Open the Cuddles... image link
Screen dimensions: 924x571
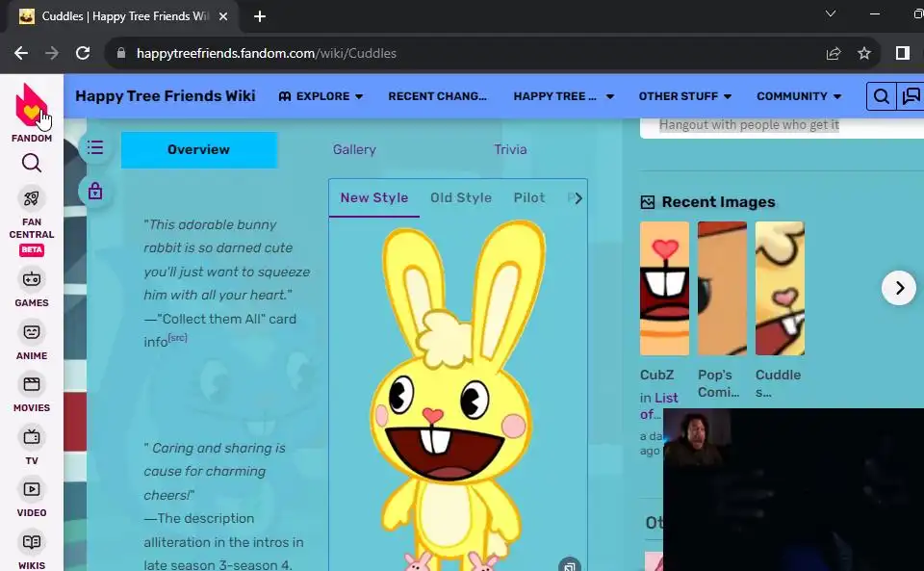tap(778, 383)
